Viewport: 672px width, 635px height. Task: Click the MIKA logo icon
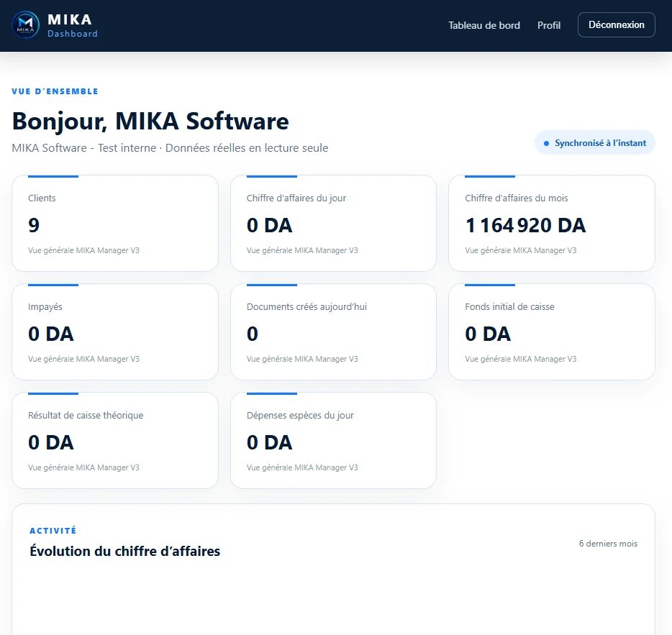26,25
